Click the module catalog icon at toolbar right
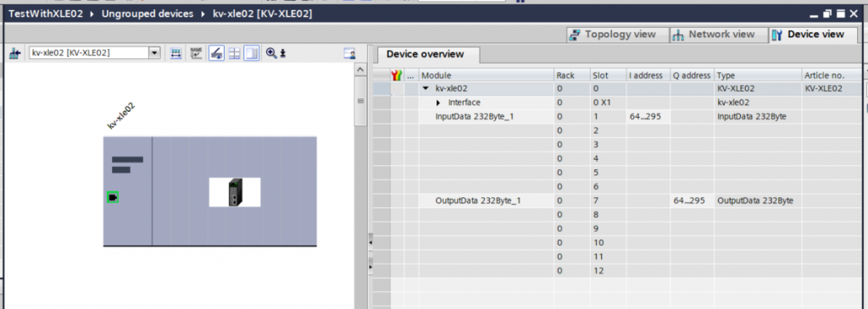Image resolution: width=868 pixels, height=309 pixels. (x=349, y=53)
